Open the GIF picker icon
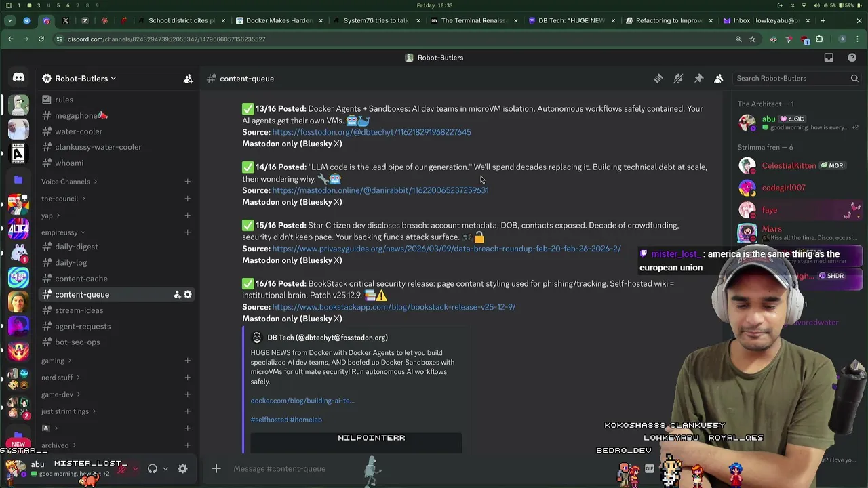This screenshot has width=868, height=488. tap(650, 468)
